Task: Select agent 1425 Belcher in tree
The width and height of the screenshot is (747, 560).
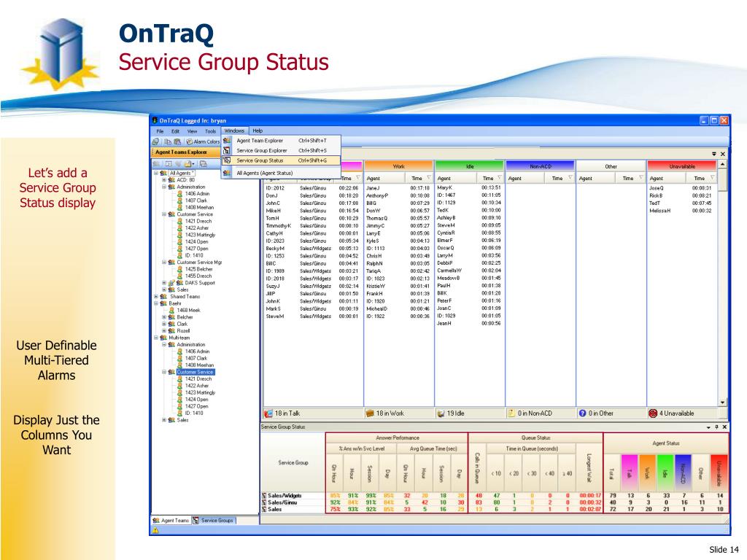Action: [x=198, y=269]
